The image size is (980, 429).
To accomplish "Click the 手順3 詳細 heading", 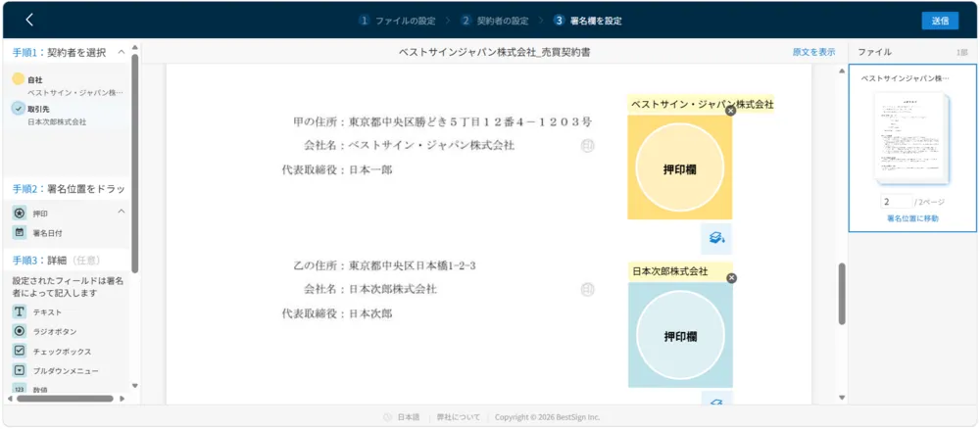I will pos(56,260).
